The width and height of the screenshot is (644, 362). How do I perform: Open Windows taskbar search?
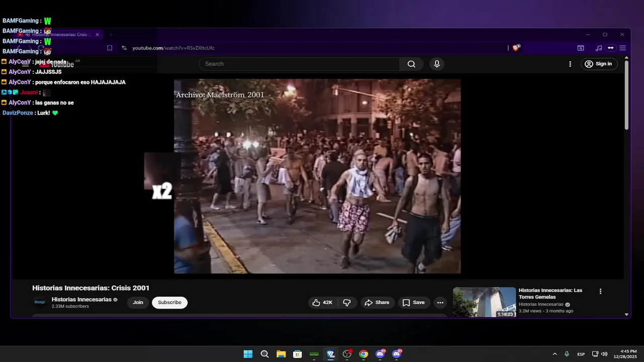[265, 354]
